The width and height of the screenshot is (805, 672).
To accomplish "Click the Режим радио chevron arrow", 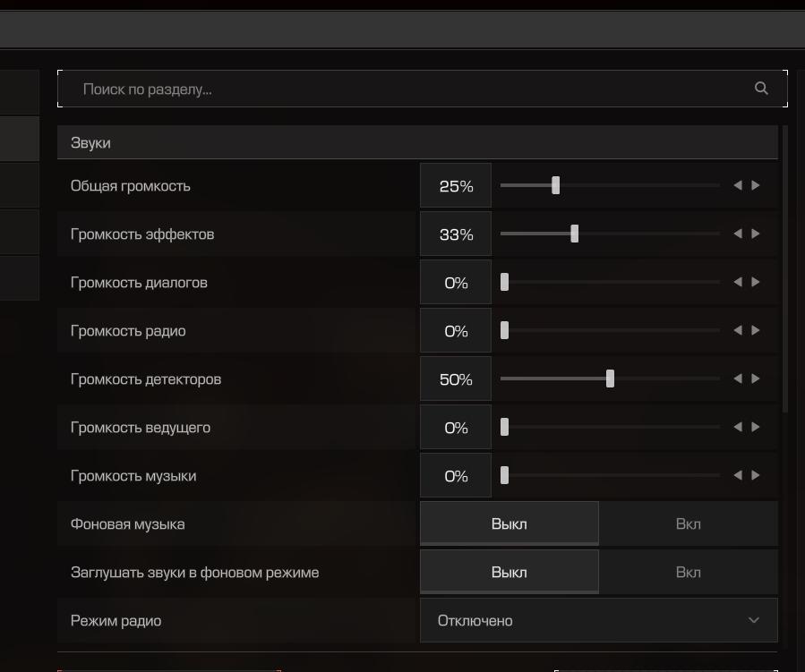I will coord(754,621).
